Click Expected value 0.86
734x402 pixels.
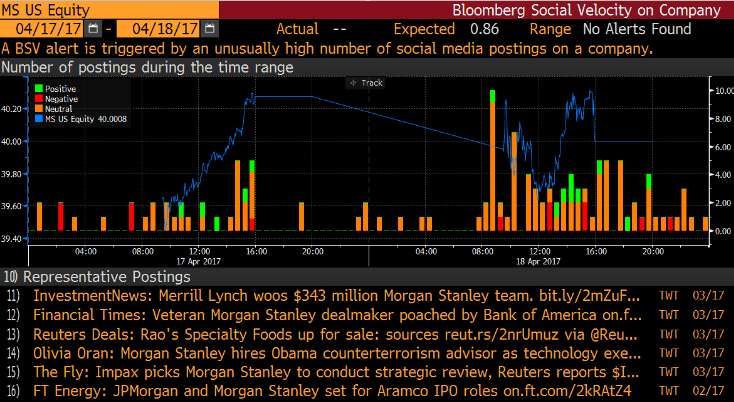pos(484,29)
